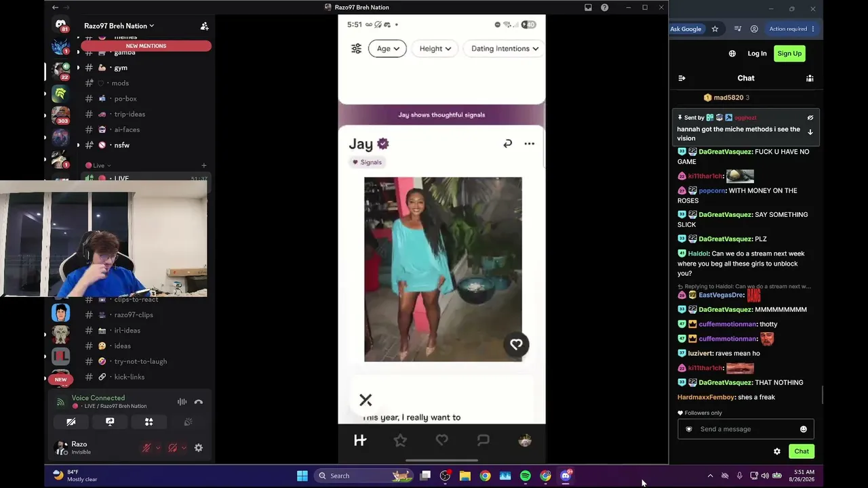Click the Send a message input field

tap(746, 429)
